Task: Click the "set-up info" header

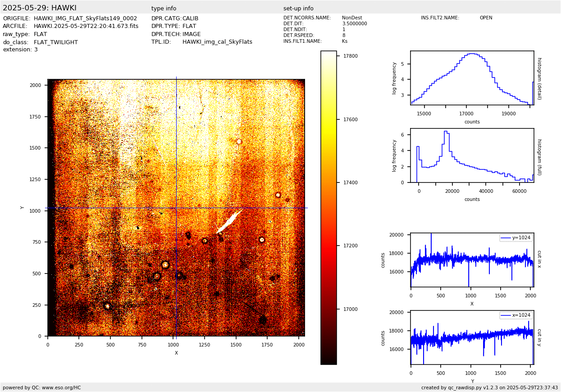Action: tap(298, 9)
